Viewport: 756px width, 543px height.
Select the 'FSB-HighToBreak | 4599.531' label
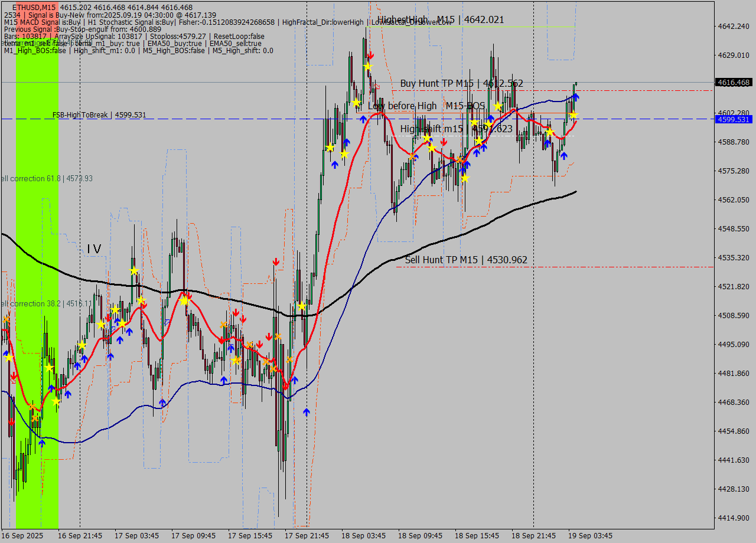99,115
